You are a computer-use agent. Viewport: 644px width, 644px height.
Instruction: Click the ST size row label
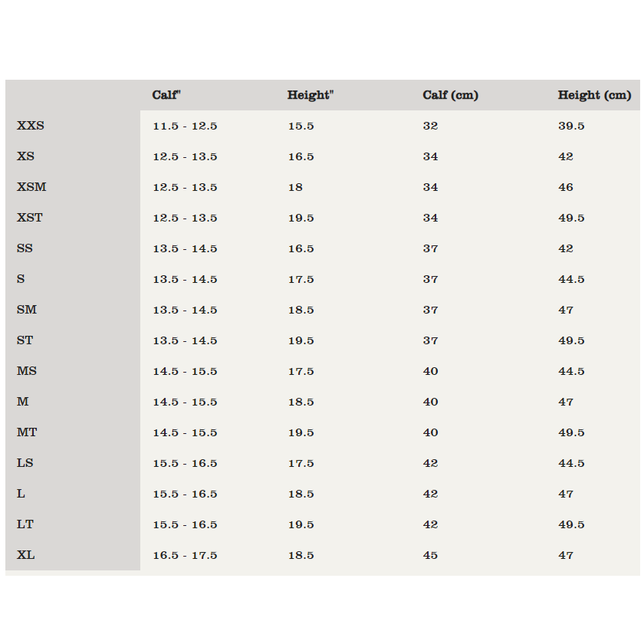click(25, 340)
